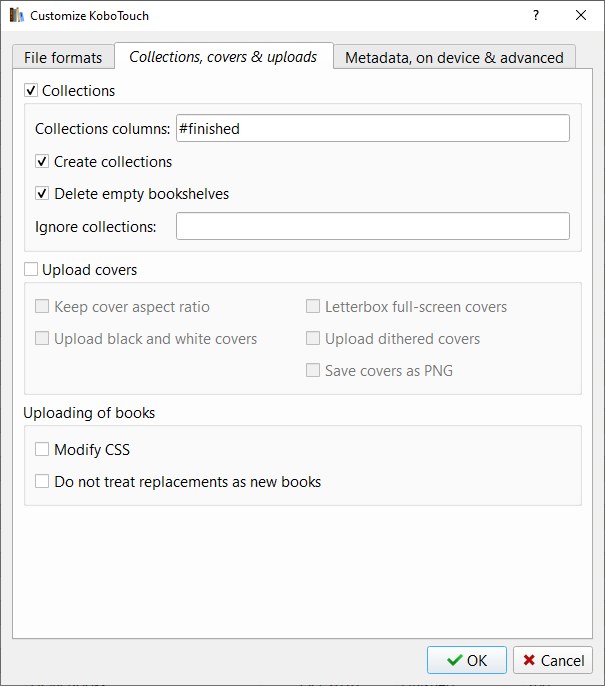The width and height of the screenshot is (605, 686).
Task: Disable Create collections option
Action: [x=42, y=162]
